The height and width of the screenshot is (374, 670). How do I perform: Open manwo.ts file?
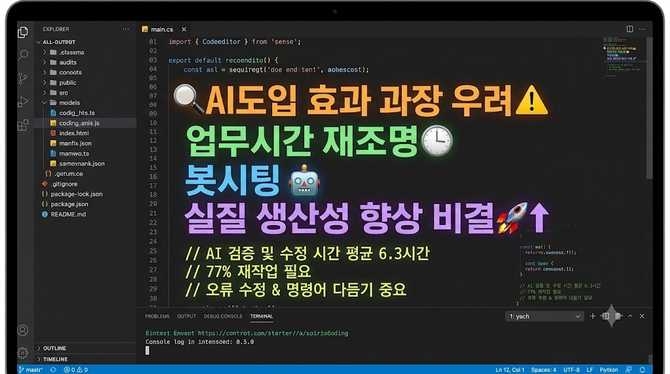click(x=74, y=153)
